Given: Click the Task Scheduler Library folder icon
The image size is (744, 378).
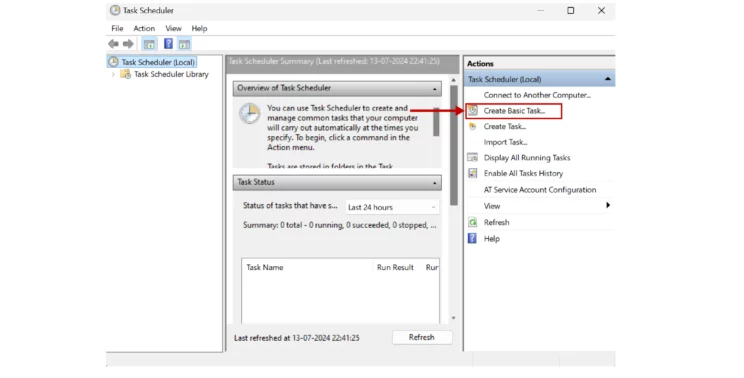Looking at the screenshot, I should point(126,74).
